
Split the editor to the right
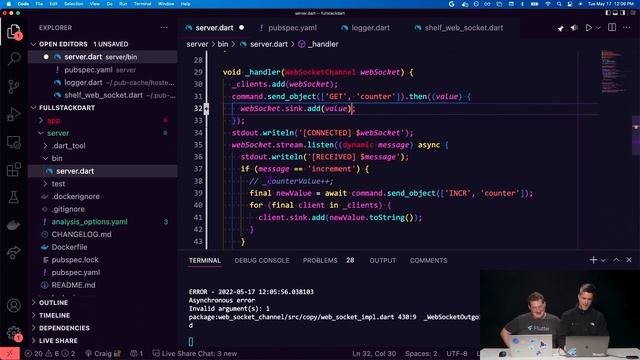pos(612,27)
